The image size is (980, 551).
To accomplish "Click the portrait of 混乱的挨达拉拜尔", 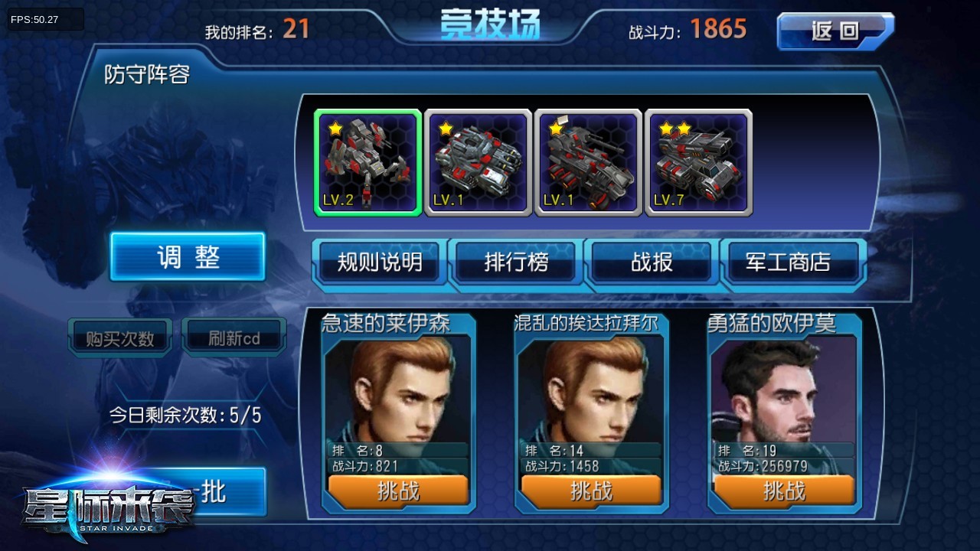I will coord(591,390).
